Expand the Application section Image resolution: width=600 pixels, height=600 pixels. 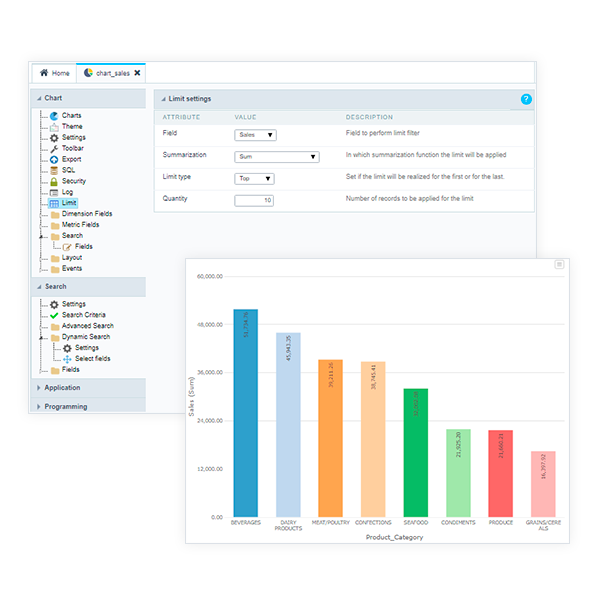tap(62, 387)
